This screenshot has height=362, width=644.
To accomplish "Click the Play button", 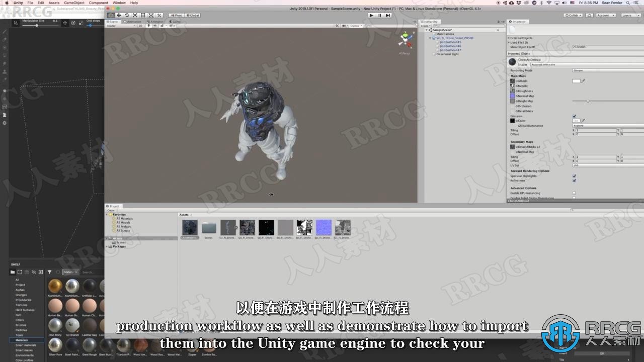I will 371,15.
